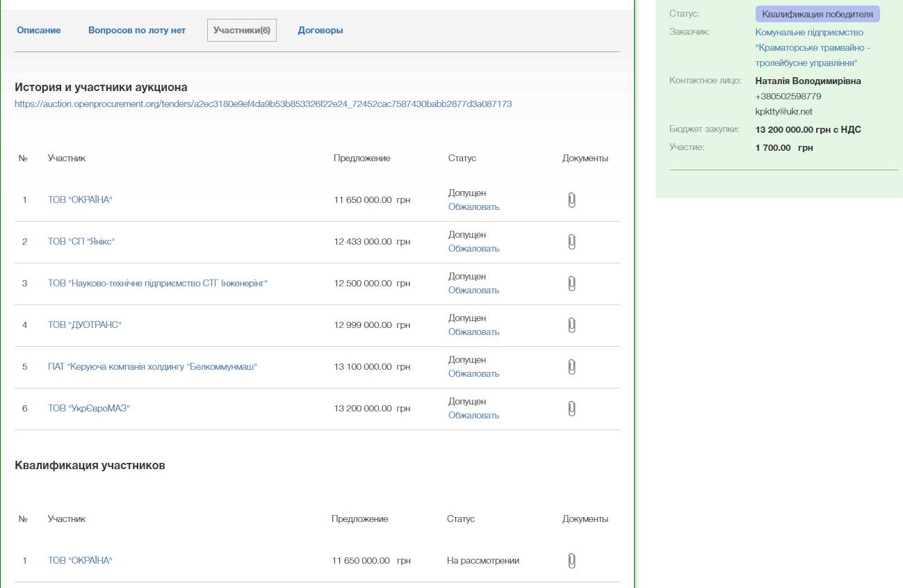Open the auction.openprocurement.org tender link

(x=263, y=104)
